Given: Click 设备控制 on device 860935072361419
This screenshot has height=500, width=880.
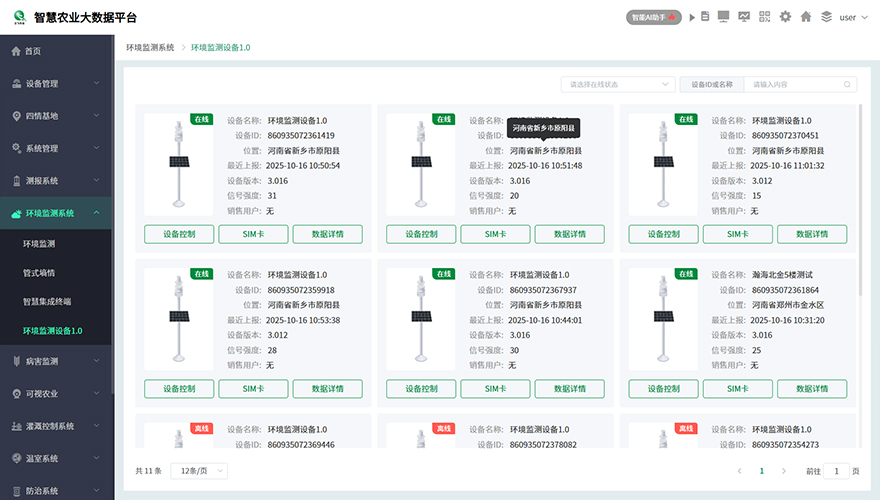Looking at the screenshot, I should 179,234.
